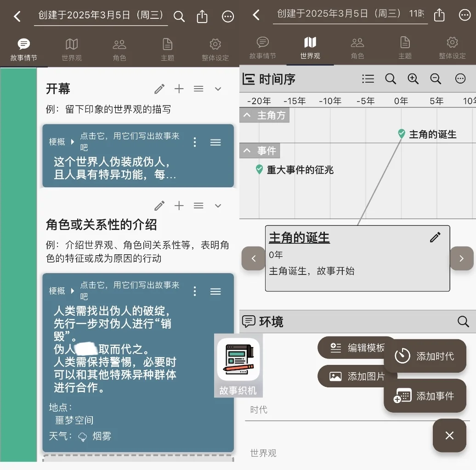Edit the 主角的诞生 event card
Image resolution: width=476 pixels, height=470 pixels.
point(435,237)
